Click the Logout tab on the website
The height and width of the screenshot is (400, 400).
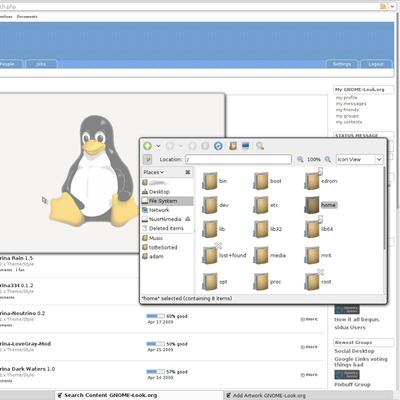[x=376, y=64]
